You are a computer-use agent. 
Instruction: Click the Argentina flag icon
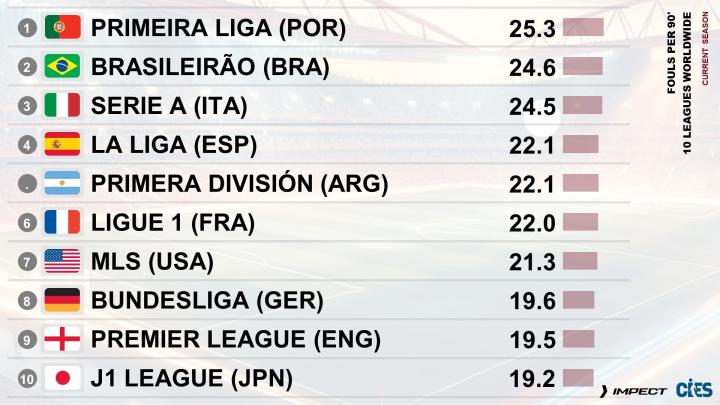coord(62,184)
